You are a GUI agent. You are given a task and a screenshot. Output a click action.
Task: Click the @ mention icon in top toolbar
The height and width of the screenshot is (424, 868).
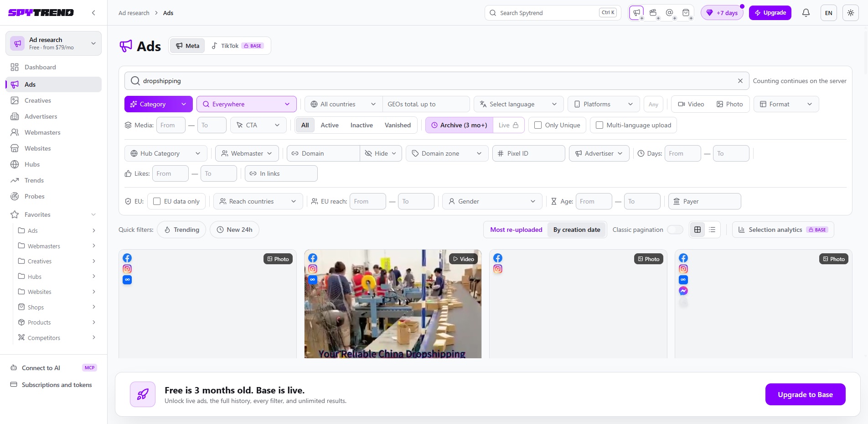click(x=669, y=13)
